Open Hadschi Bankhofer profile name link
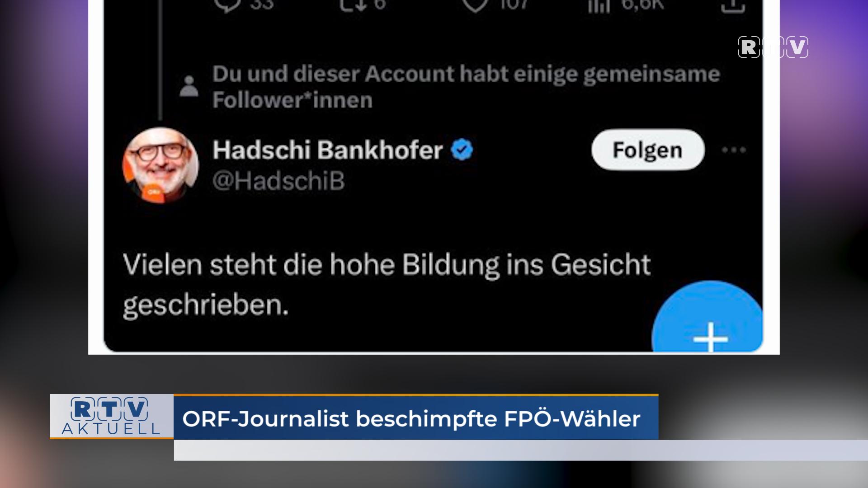The height and width of the screenshot is (488, 868). (x=327, y=150)
